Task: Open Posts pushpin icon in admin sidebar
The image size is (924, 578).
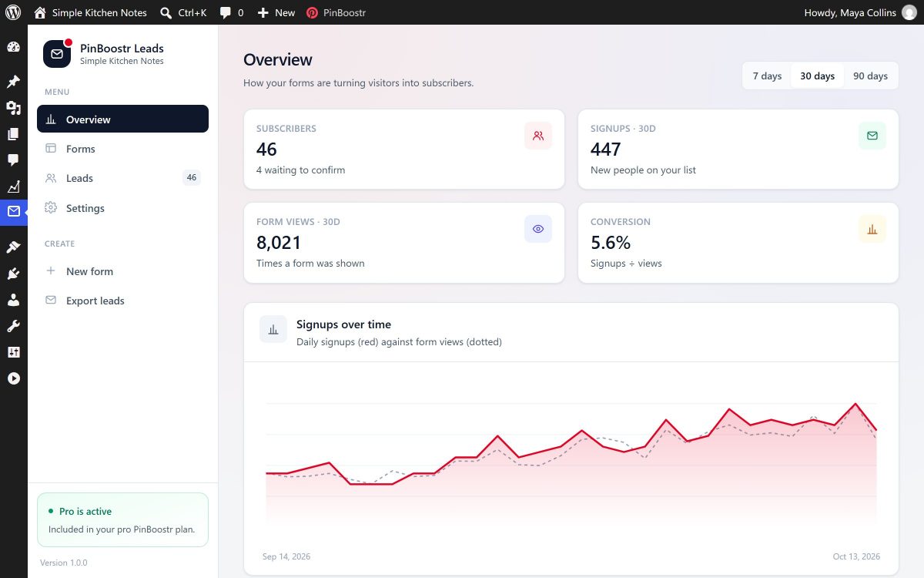Action: [13, 82]
